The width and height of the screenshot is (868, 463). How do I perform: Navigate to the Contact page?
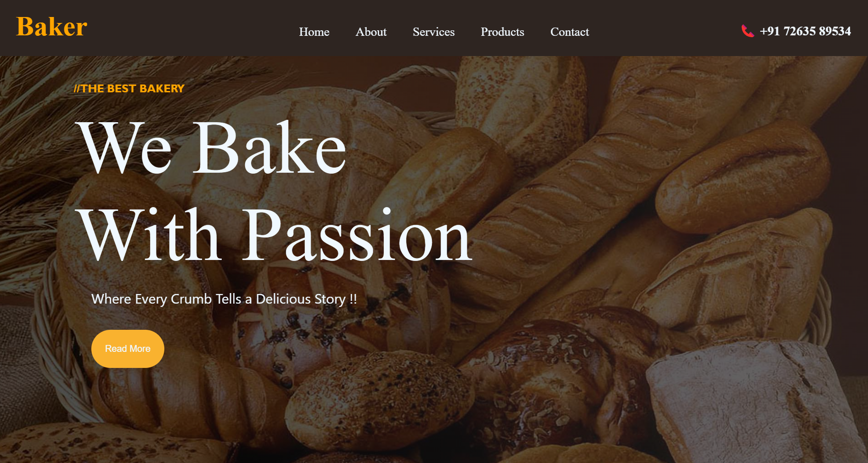tap(569, 32)
